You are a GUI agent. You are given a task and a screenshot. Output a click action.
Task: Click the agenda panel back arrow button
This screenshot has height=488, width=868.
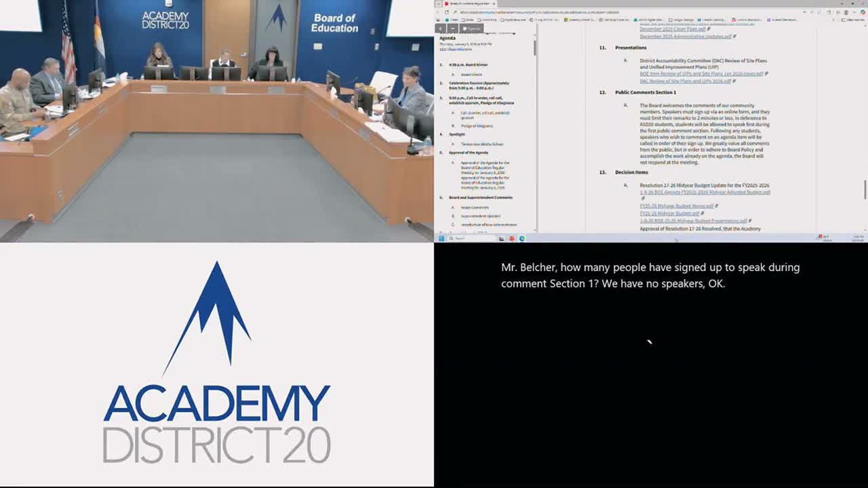[x=441, y=28]
